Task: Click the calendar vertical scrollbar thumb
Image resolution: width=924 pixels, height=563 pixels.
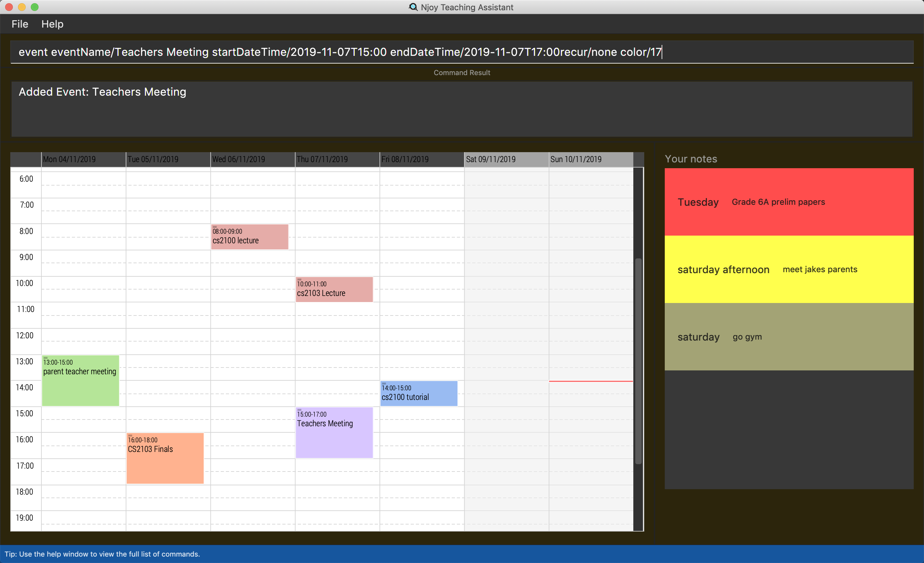Action: (x=638, y=361)
